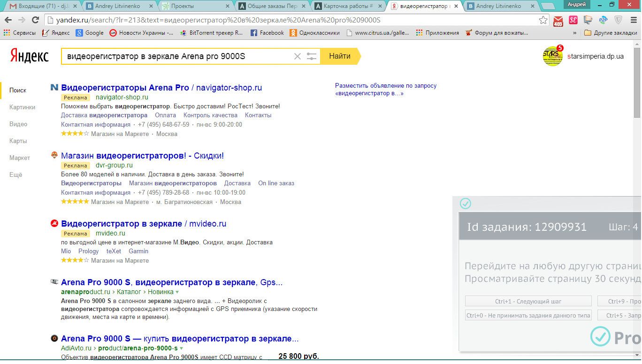Click the page vertical scrollbar thumb

[637, 83]
